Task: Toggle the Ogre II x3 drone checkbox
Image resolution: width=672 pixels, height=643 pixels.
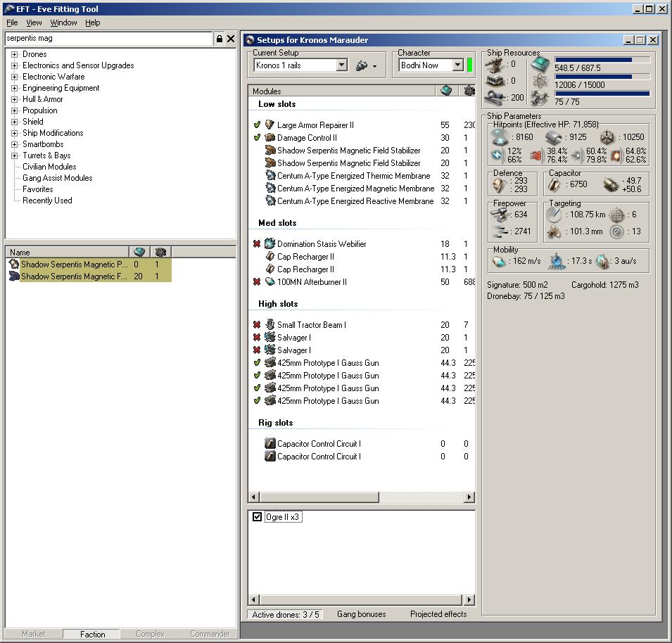Action: (257, 517)
